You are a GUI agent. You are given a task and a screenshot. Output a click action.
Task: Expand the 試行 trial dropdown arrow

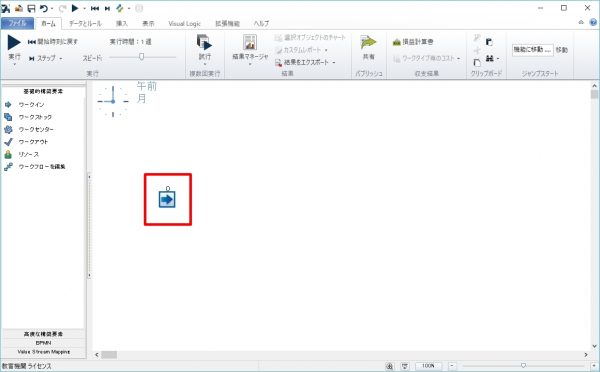[205, 64]
